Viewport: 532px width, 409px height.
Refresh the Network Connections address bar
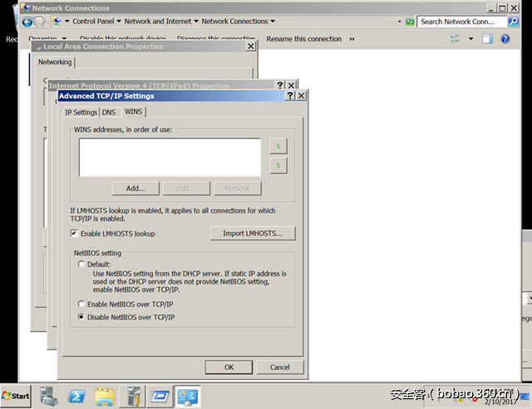(410, 22)
